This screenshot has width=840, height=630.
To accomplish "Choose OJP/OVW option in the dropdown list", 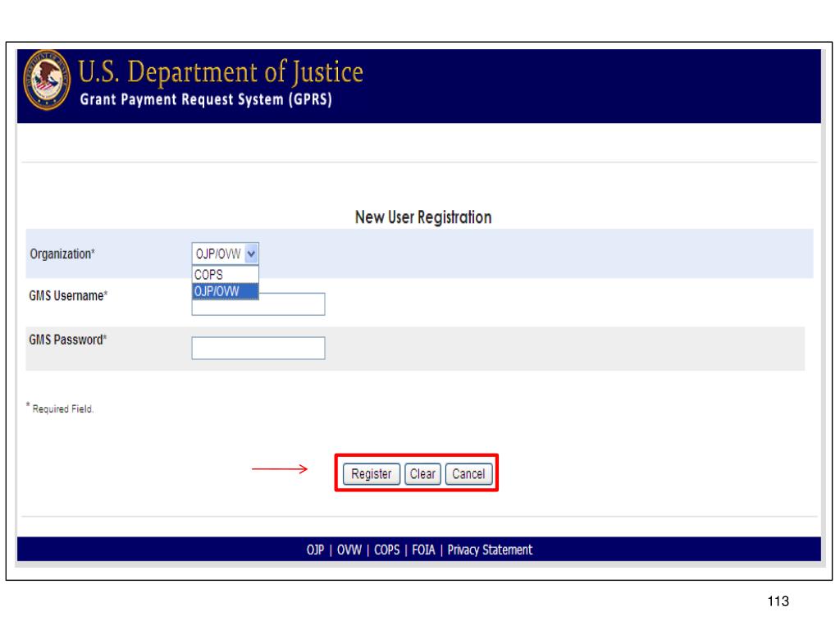I will point(225,291).
